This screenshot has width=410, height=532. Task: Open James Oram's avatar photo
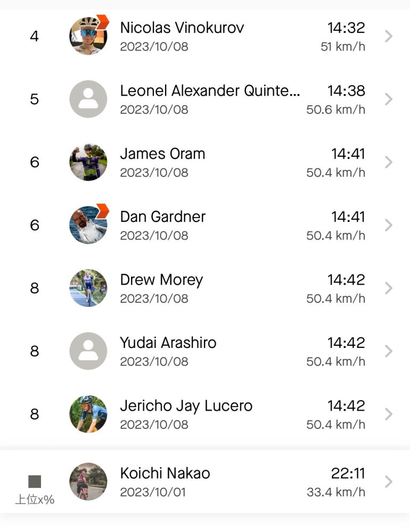pyautogui.click(x=88, y=162)
